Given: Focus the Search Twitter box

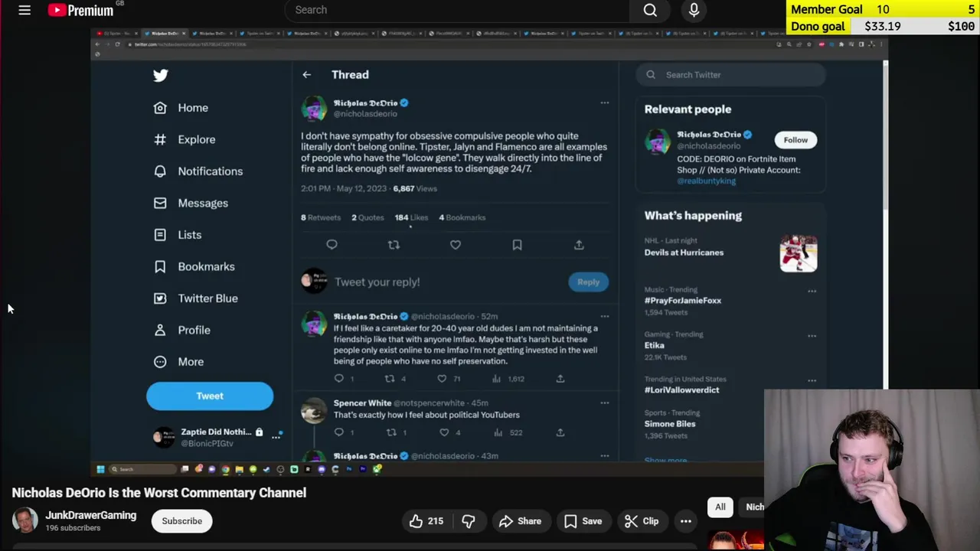Looking at the screenshot, I should pos(730,75).
